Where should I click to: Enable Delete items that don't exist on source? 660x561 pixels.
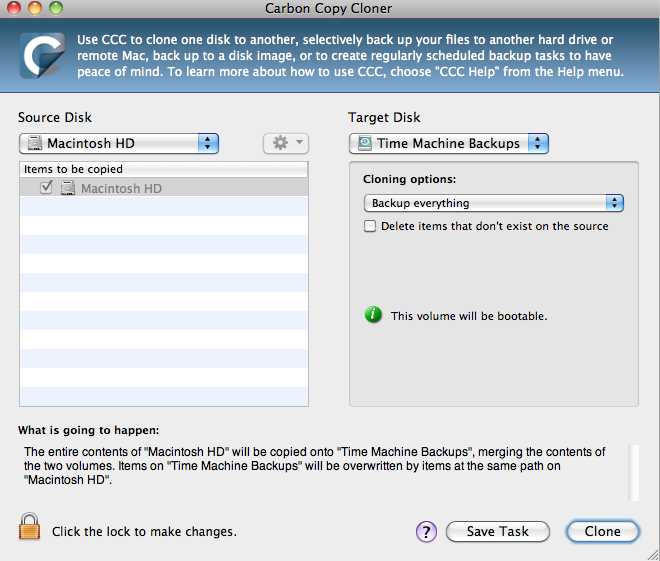pyautogui.click(x=370, y=226)
